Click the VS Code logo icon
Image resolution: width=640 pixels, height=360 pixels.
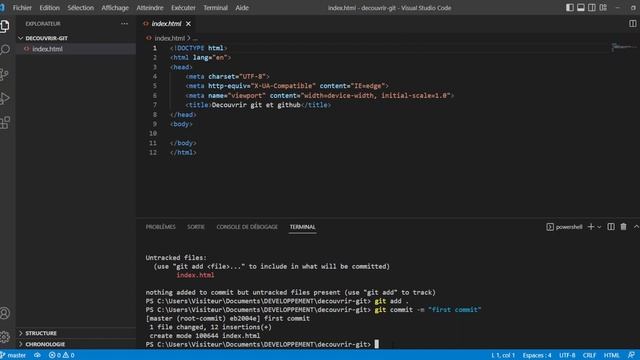pos(2,7)
